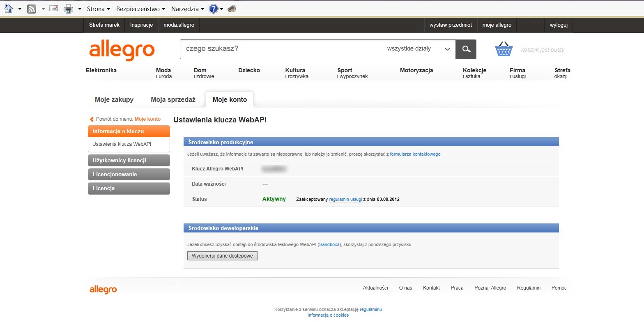Open the 'wszystkie działy' category dropdown
Viewport: 644px width, 322px height.
tap(419, 49)
